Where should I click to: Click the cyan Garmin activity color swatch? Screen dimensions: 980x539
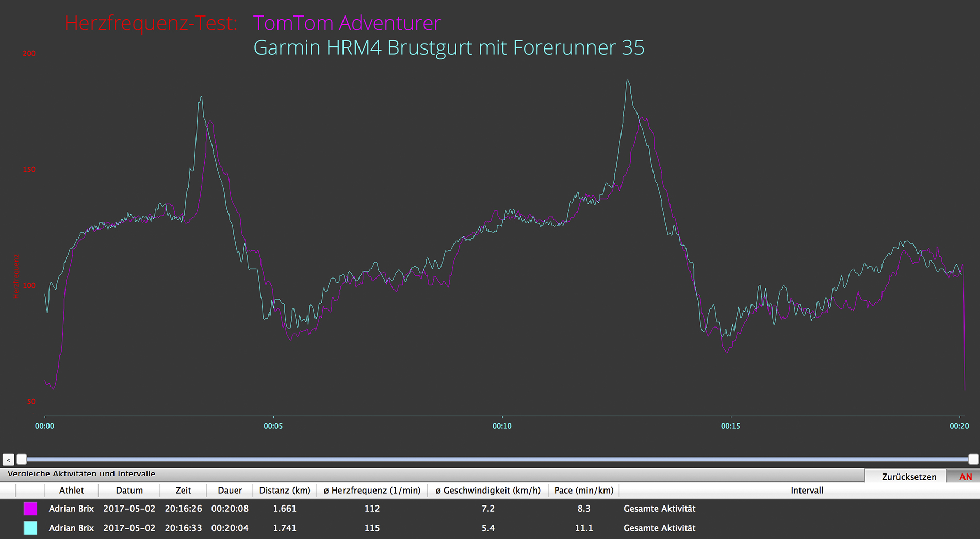[30, 528]
